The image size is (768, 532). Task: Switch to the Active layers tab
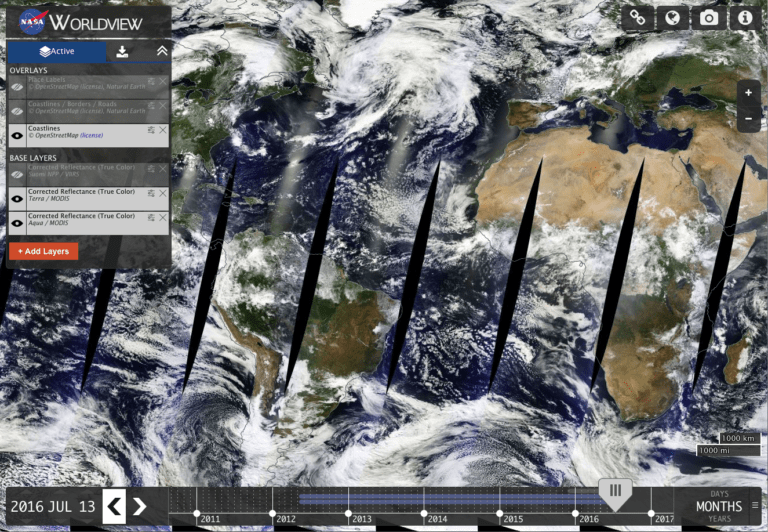pyautogui.click(x=57, y=51)
